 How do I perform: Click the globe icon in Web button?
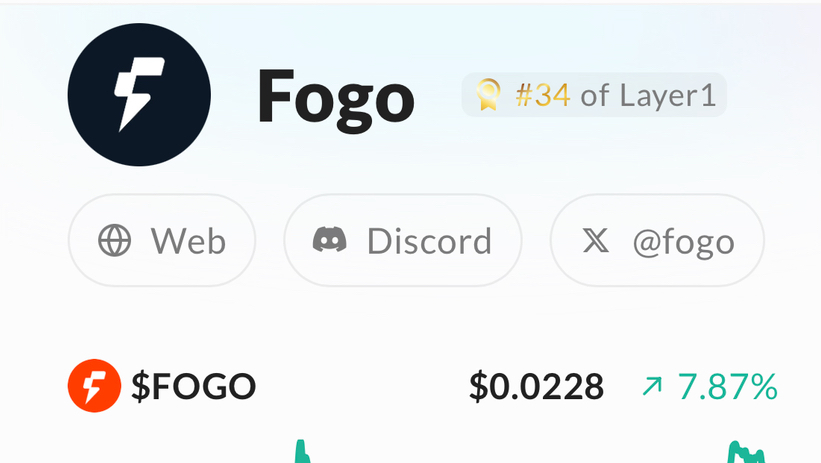click(x=115, y=240)
